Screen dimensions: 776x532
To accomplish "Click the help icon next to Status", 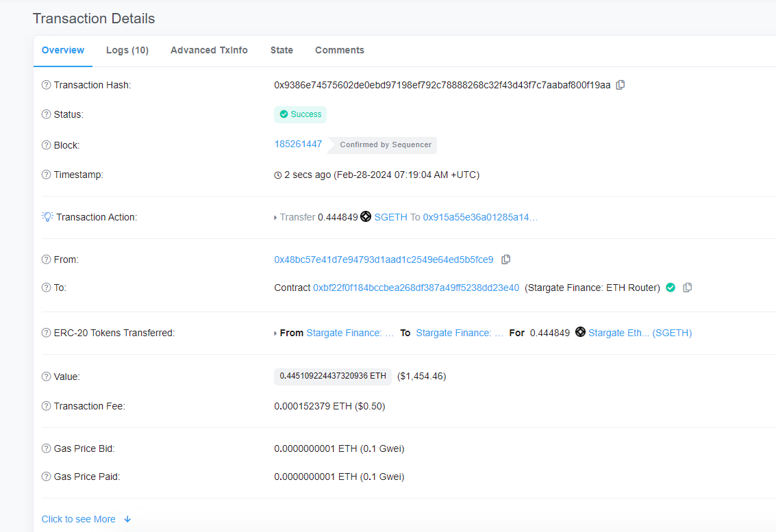I will 46,114.
